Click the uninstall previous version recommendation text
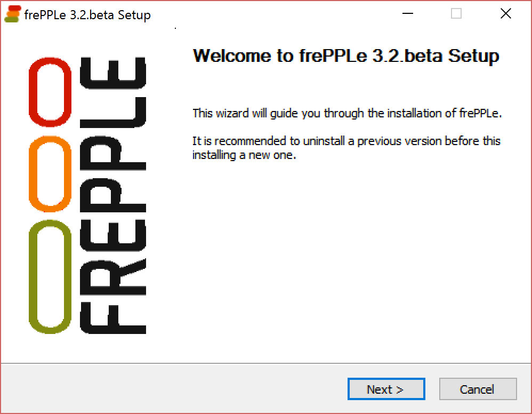Image resolution: width=532 pixels, height=414 pixels. pos(346,148)
